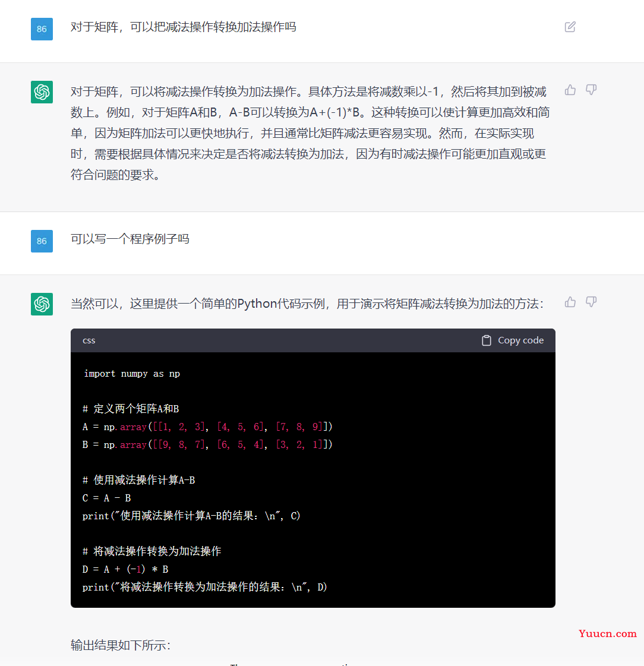Click the comment '# 将减法操作转换为加法操作'
Viewport: 644px width, 666px height.
click(x=152, y=551)
